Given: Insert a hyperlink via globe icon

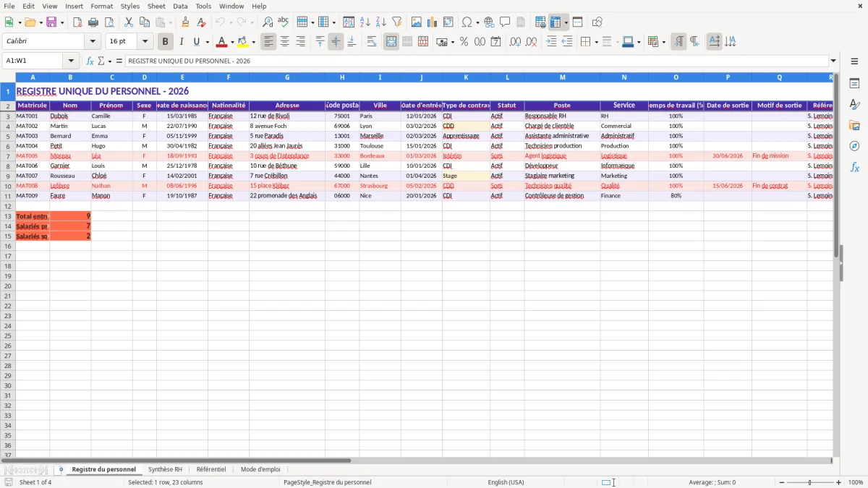Looking at the screenshot, I should [489, 22].
